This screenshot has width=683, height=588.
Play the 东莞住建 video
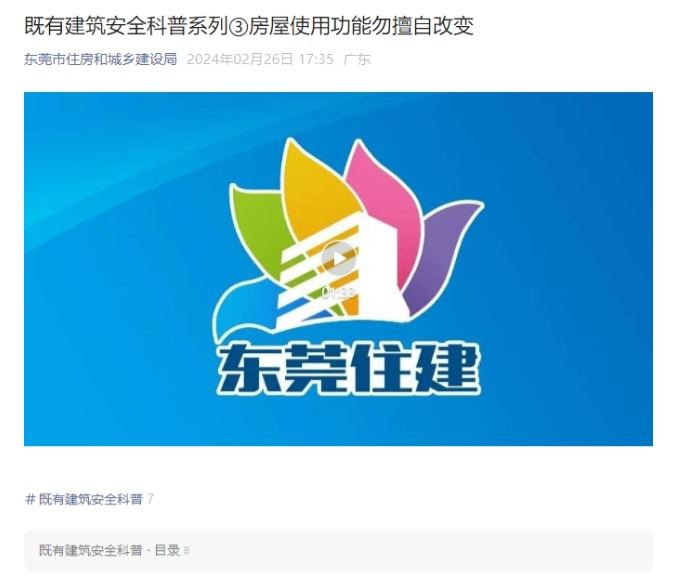tap(338, 259)
